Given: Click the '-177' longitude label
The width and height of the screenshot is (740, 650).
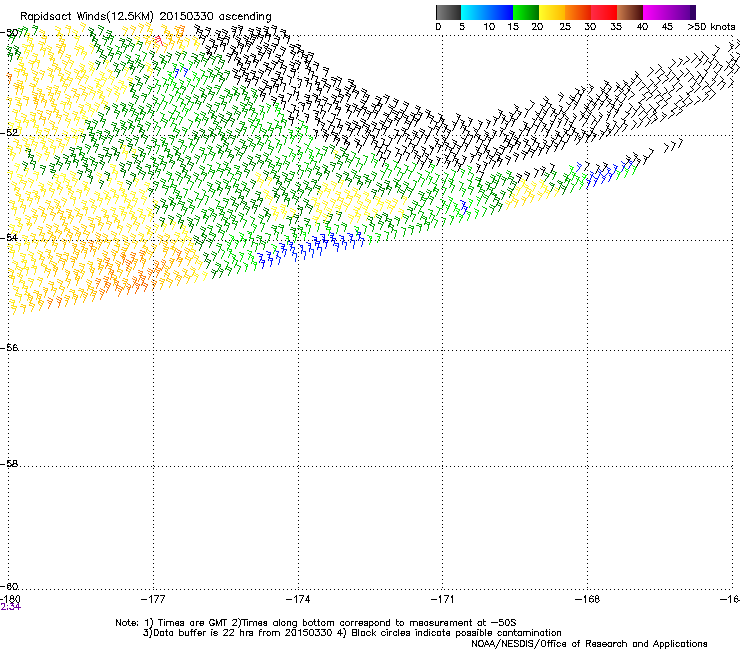Looking at the screenshot, I should [153, 599].
